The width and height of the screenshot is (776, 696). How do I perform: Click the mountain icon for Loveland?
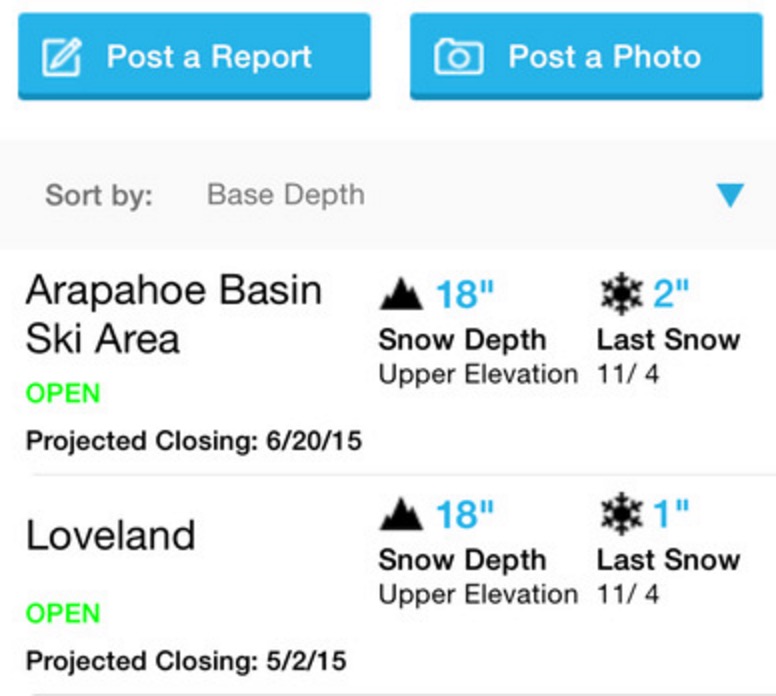[x=401, y=514]
